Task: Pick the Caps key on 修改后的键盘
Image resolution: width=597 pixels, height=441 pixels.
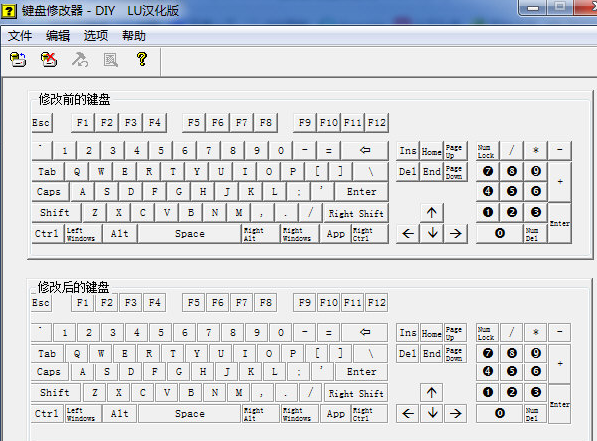Action: 49,372
